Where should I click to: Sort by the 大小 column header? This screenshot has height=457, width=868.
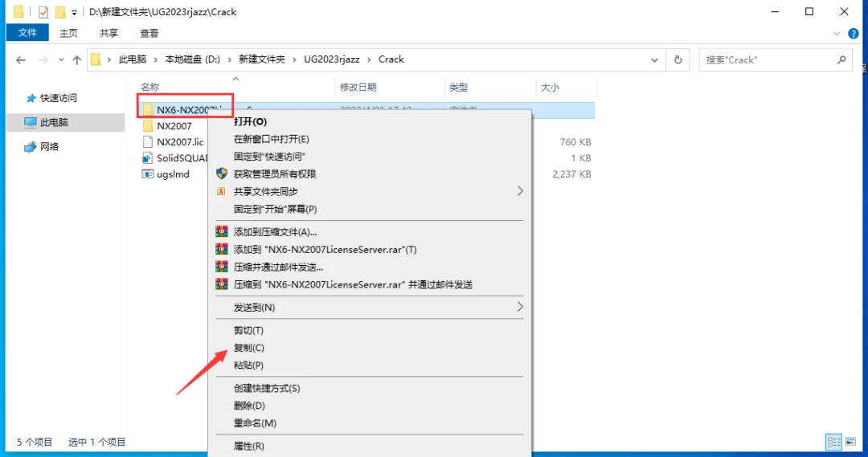tap(550, 88)
